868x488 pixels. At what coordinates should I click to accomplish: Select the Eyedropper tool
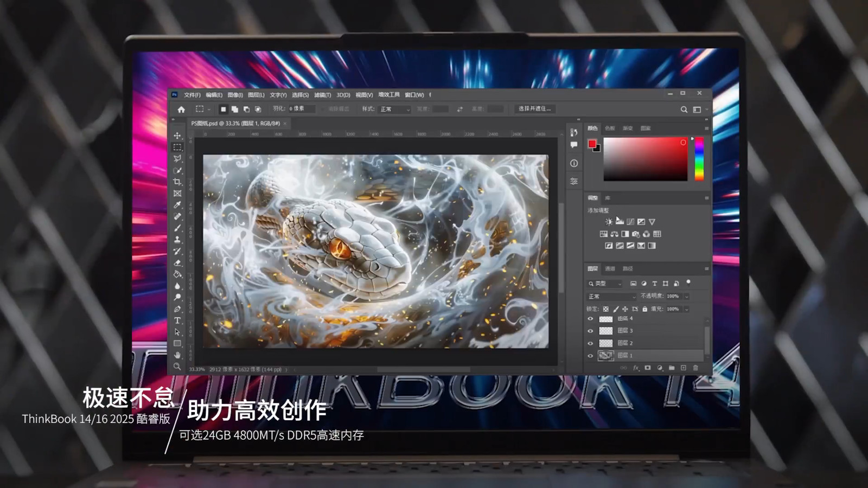point(177,204)
